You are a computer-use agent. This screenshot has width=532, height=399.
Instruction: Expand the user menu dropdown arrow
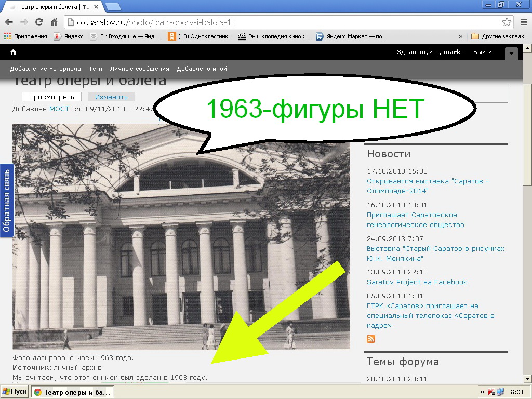[511, 54]
